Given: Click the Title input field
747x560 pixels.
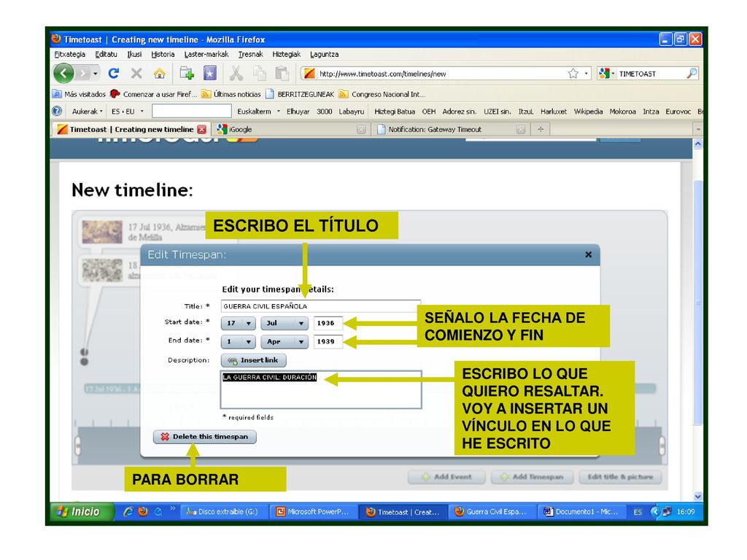Looking at the screenshot, I should tap(321, 306).
